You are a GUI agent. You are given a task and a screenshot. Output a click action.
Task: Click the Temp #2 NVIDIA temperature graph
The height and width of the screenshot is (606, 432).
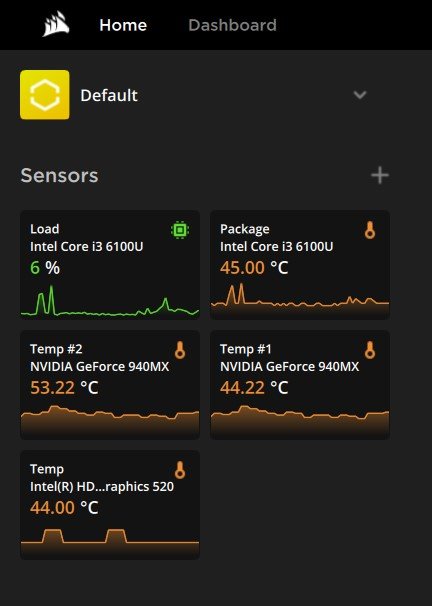110,421
